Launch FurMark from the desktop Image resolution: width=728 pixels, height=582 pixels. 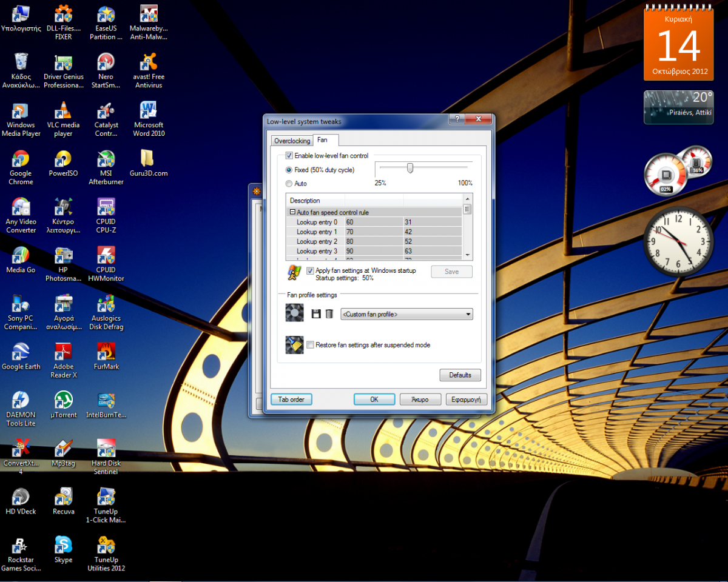click(106, 357)
